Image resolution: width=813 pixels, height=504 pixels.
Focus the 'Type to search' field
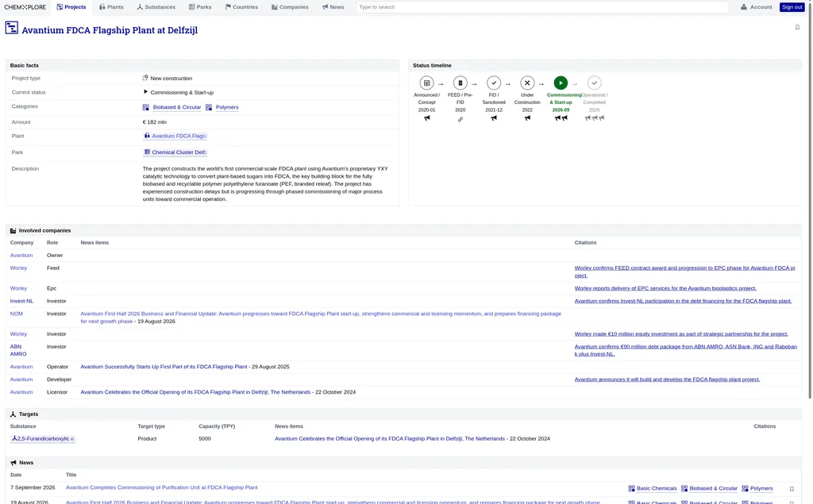[x=542, y=7]
